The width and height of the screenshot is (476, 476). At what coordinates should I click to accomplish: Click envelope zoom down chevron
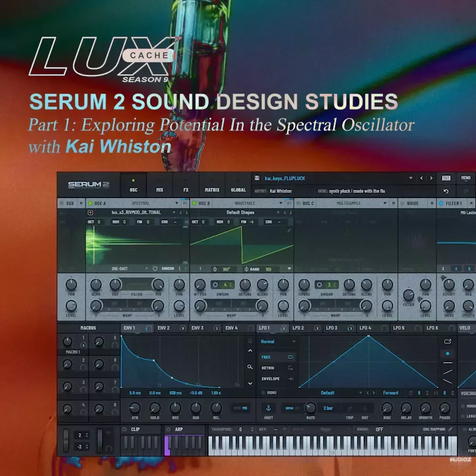point(250,383)
